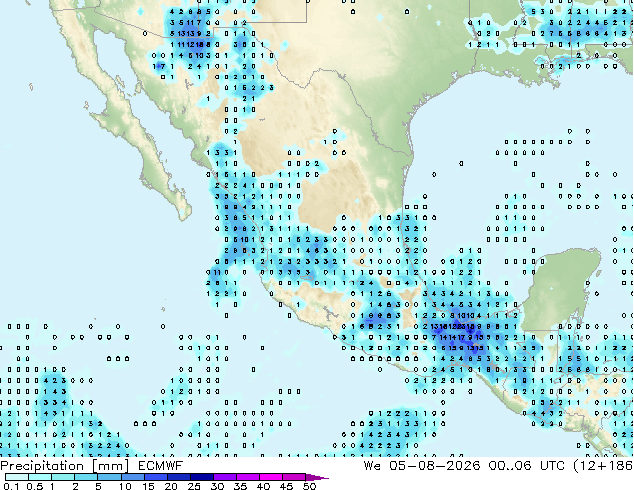Click the '20' legend tick label
This screenshot has height=490, width=634.
(171, 486)
